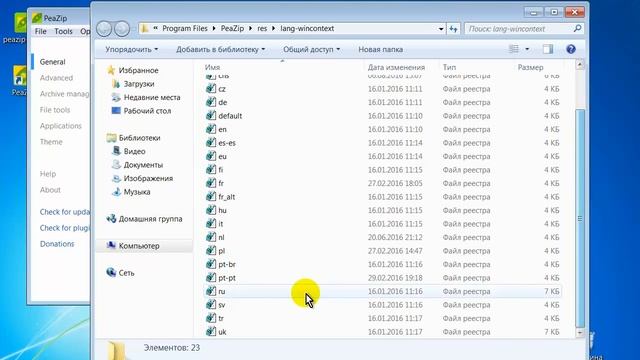Open Недавние места in the navigation pane
This screenshot has width=640, height=360.
point(152,97)
